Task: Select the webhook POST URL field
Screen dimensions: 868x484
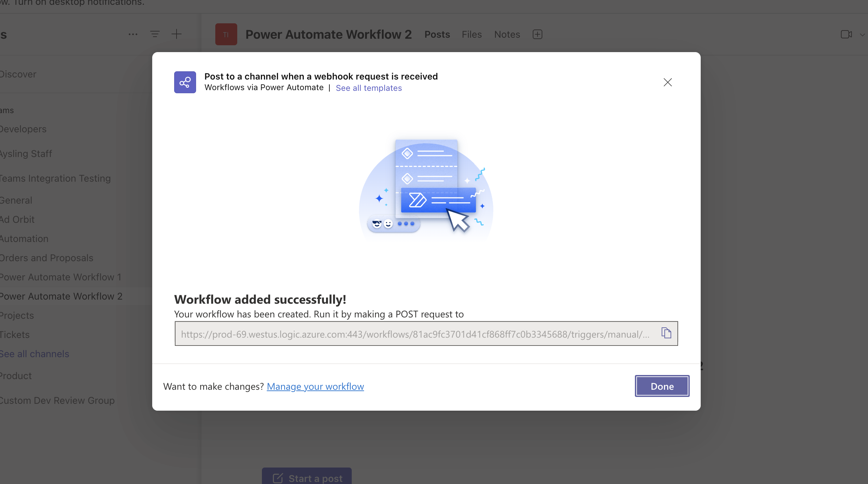Action: coord(426,334)
